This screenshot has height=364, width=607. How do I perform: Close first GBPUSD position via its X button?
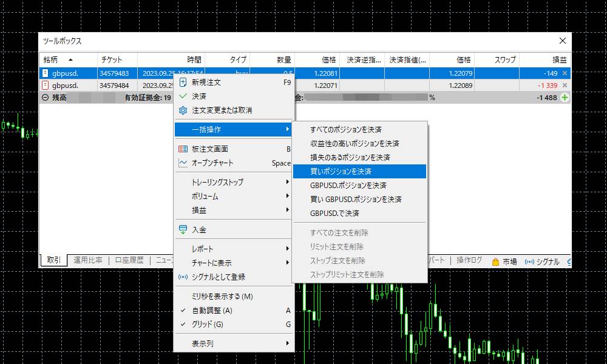(565, 73)
